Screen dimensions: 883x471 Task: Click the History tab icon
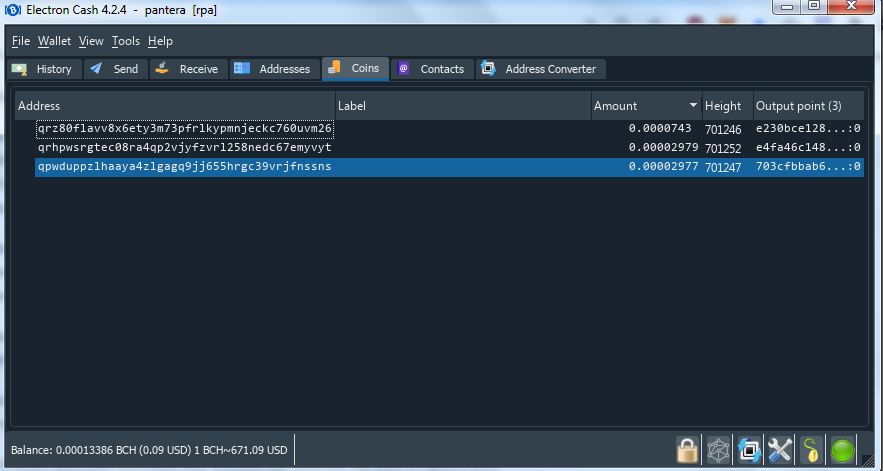tap(20, 69)
